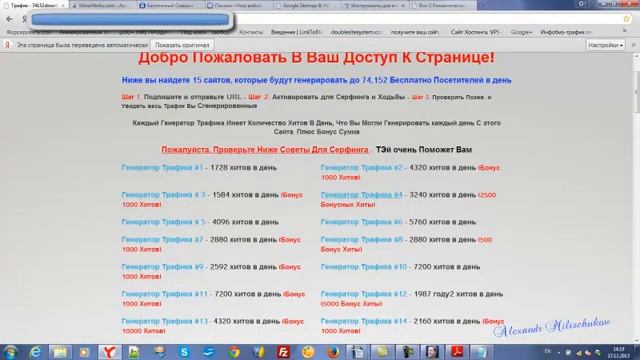
Task: Click the page vertical scrollbar thumb
Action: click(x=636, y=91)
